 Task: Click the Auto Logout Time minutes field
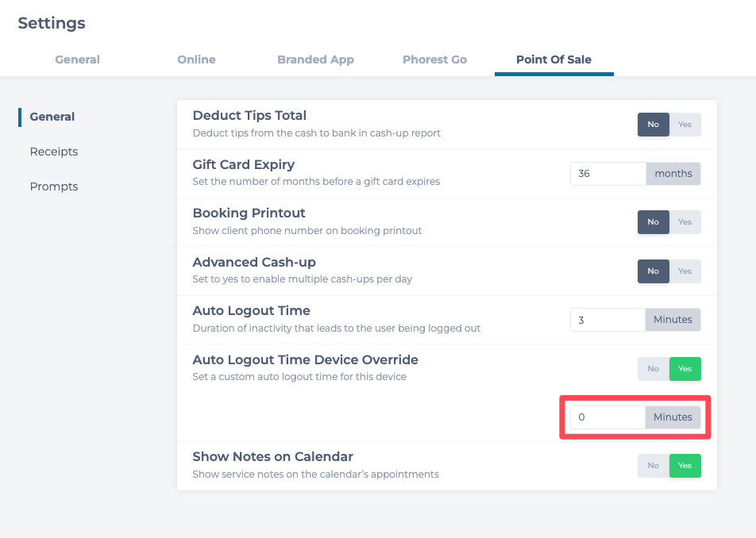click(x=607, y=320)
